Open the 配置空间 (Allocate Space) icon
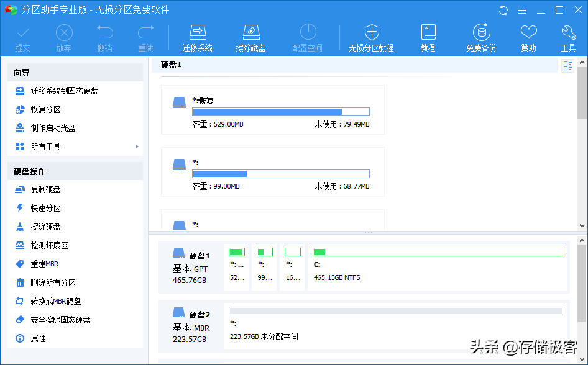Image resolution: width=588 pixels, height=365 pixels. pos(307,36)
